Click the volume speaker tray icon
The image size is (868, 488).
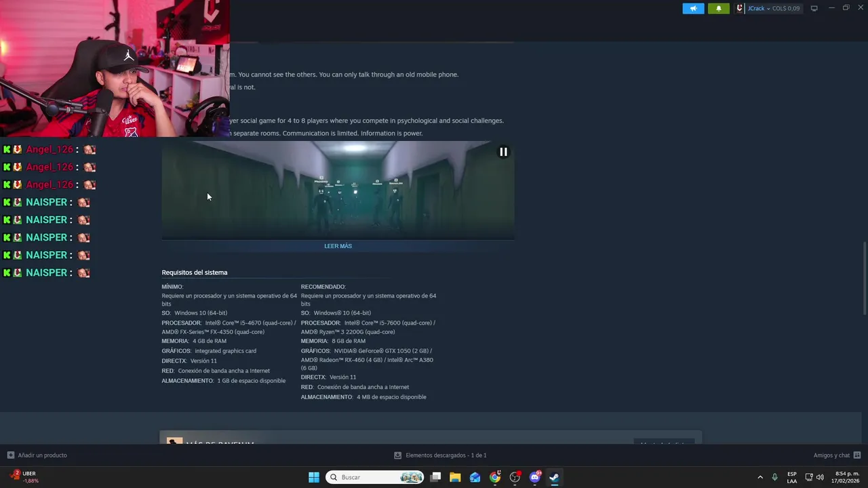point(820,477)
